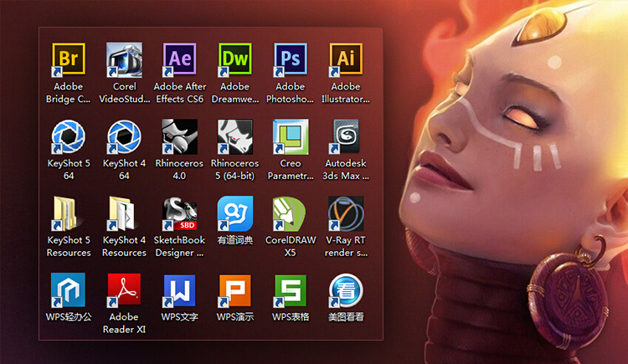628x364 pixels.
Task: Click the "SketchBook Designer ..." label text
Action: pos(179,246)
